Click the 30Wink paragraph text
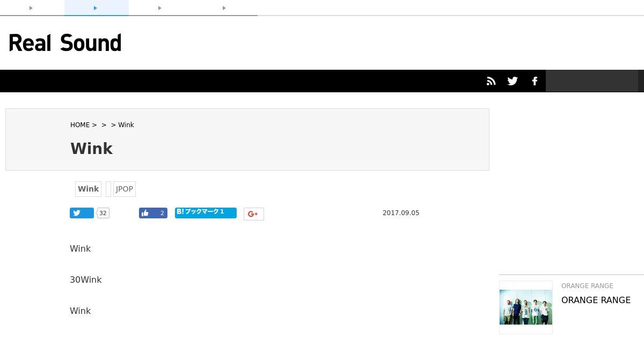The image size is (644, 338). tap(86, 280)
